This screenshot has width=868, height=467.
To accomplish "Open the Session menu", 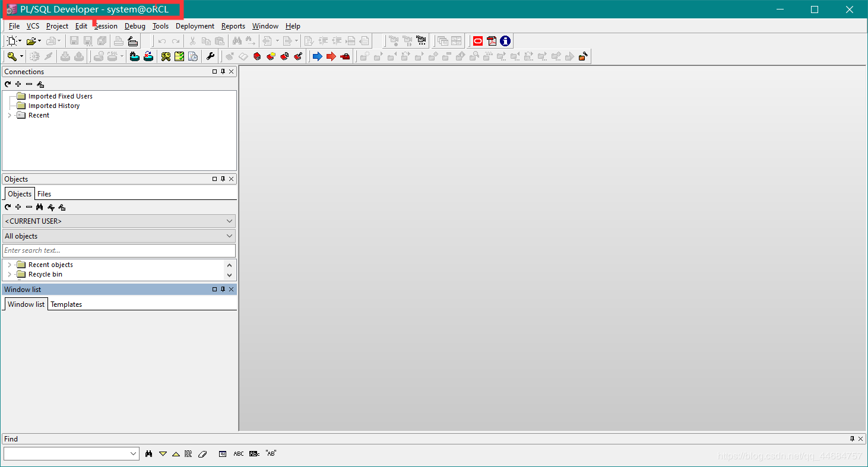I will [x=106, y=26].
